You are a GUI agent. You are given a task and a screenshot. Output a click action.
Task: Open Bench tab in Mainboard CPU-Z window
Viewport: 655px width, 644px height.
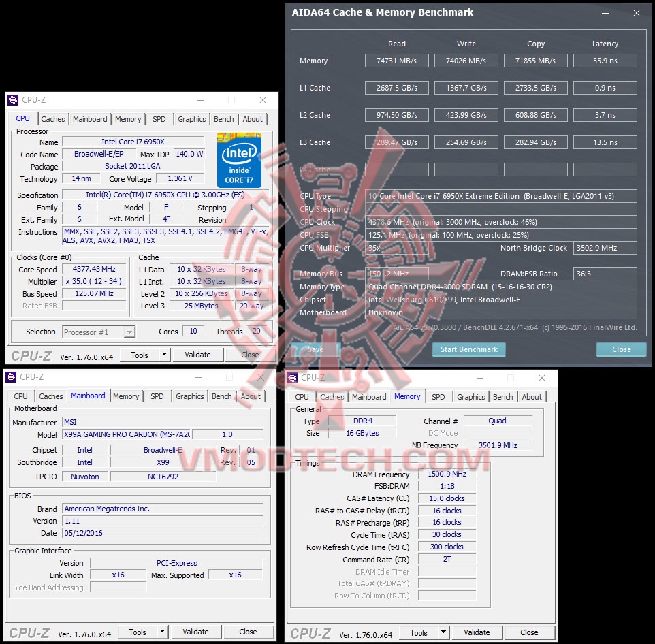[x=222, y=396]
